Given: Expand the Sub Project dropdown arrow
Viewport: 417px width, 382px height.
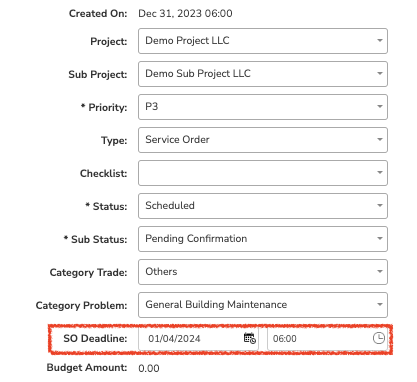Looking at the screenshot, I should 380,73.
